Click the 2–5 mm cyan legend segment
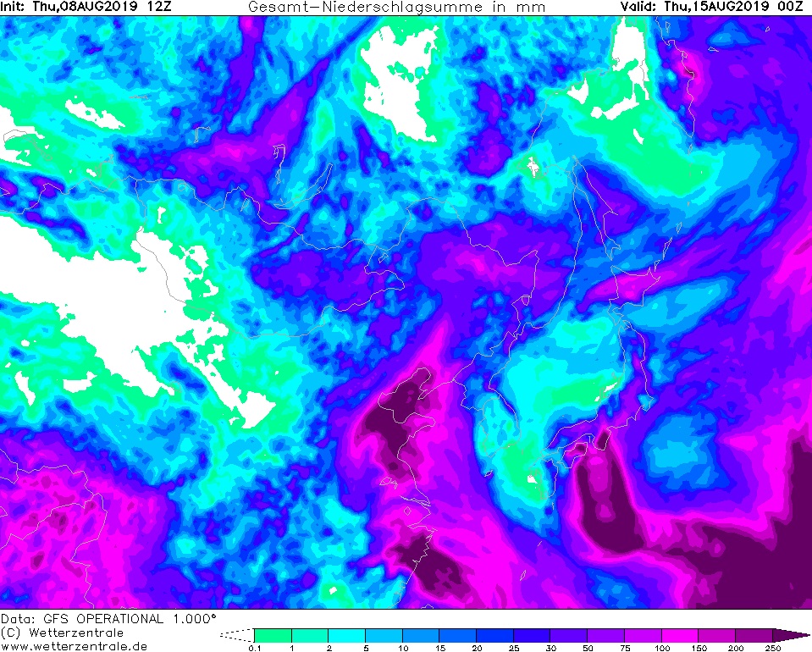 (346, 635)
